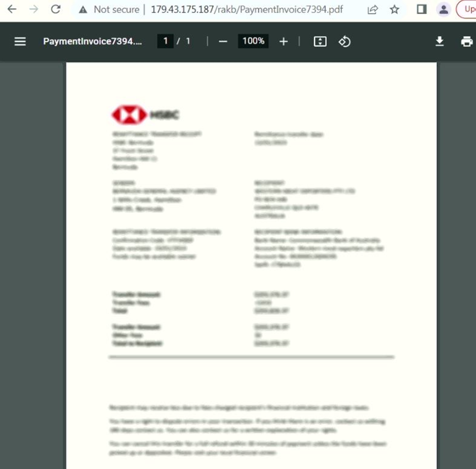Zoom out with the minus button
476x469 pixels.
coord(223,41)
